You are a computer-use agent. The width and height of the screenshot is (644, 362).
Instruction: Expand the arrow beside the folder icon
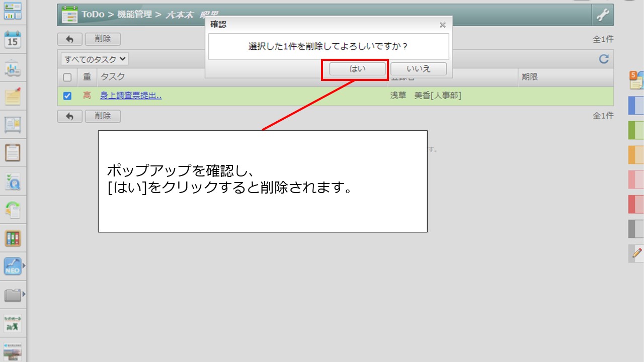coord(24,294)
